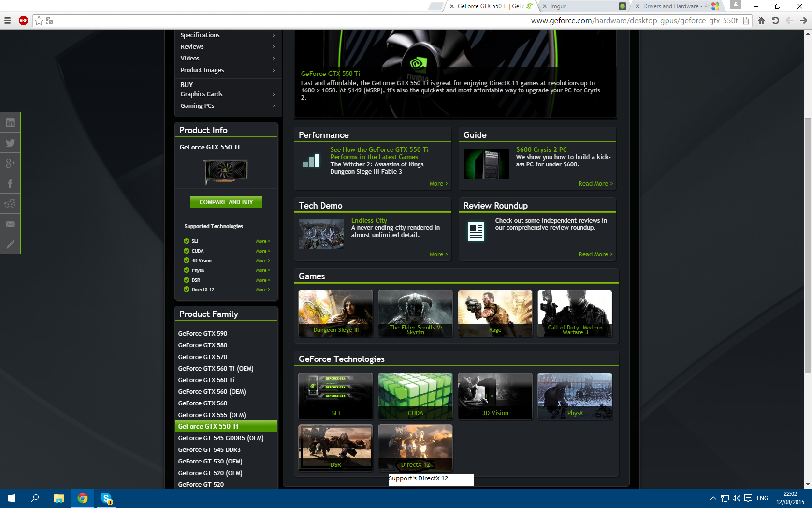
Task: Expand the Videos menu arrow
Action: click(274, 59)
